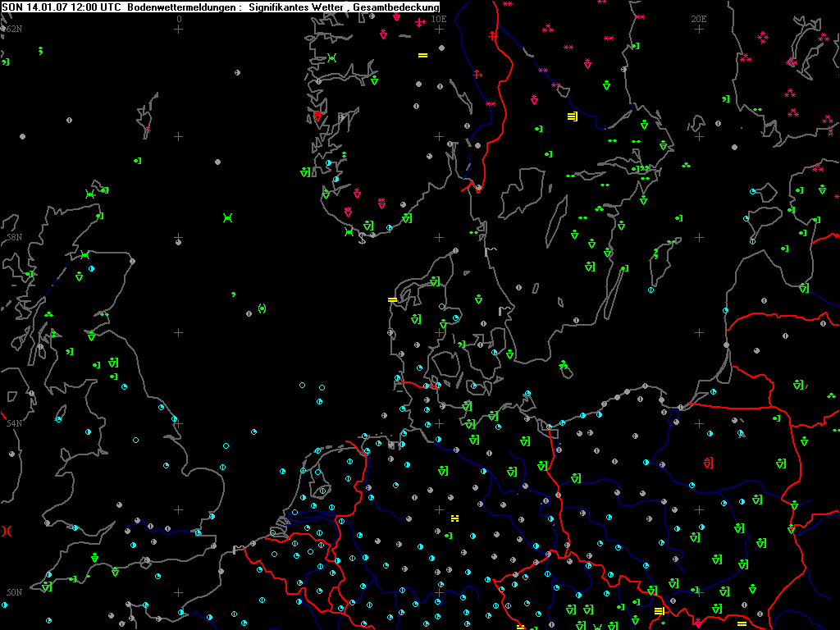Select the green rain dots symbol near Bornholm island

564,364
